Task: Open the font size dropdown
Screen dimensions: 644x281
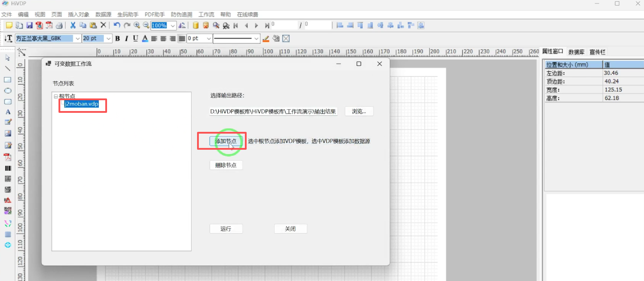Action: pyautogui.click(x=108, y=38)
